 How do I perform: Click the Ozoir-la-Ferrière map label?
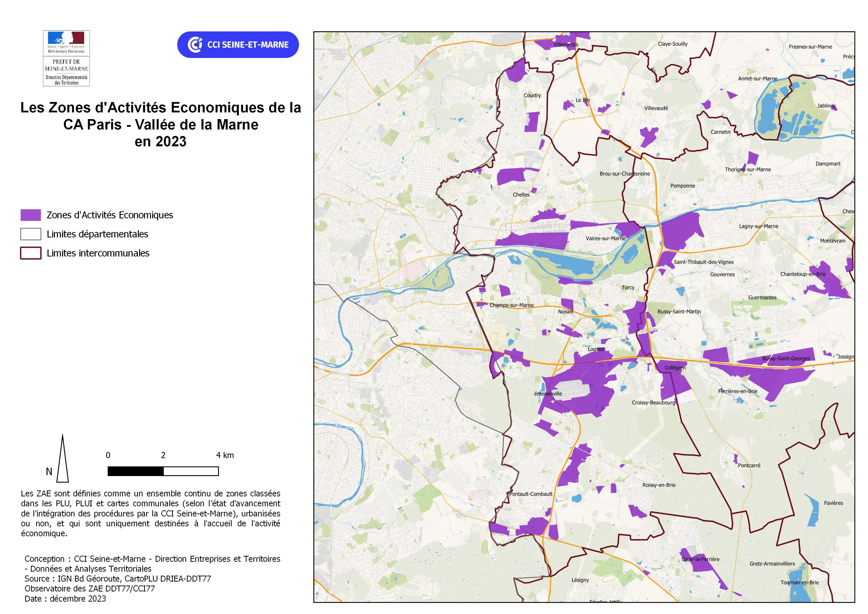[700, 559]
